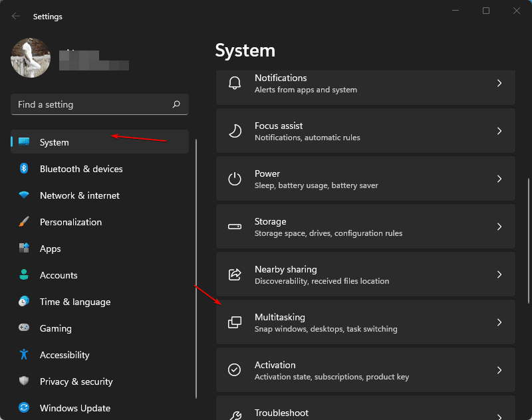Select the Bluetooth & devices icon
Viewport: 532px width, 420px height.
click(23, 169)
